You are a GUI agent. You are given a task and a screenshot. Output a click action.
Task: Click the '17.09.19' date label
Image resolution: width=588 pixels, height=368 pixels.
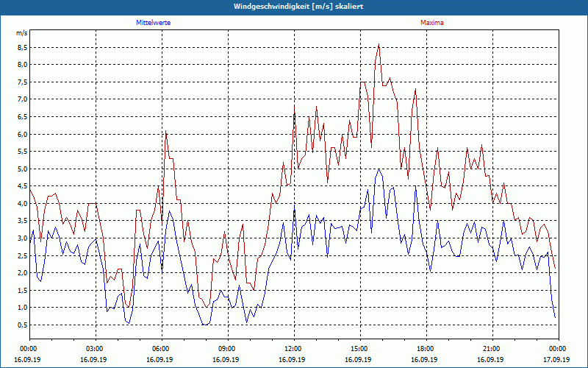pyautogui.click(x=556, y=359)
